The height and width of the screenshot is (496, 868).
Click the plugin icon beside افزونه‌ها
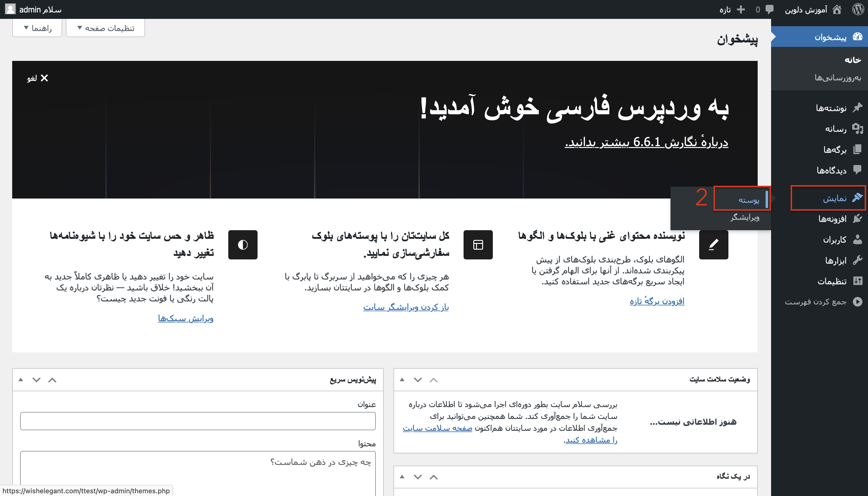coord(858,218)
